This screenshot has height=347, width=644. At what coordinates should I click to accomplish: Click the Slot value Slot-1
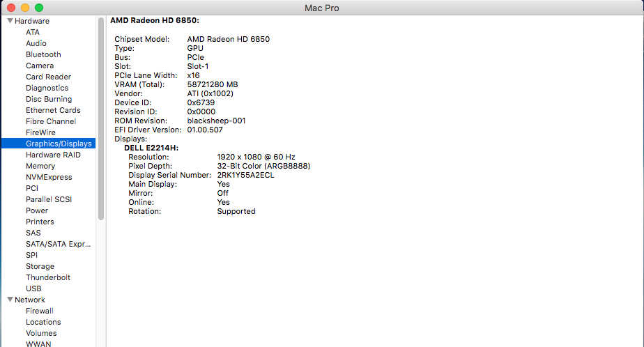[198, 66]
